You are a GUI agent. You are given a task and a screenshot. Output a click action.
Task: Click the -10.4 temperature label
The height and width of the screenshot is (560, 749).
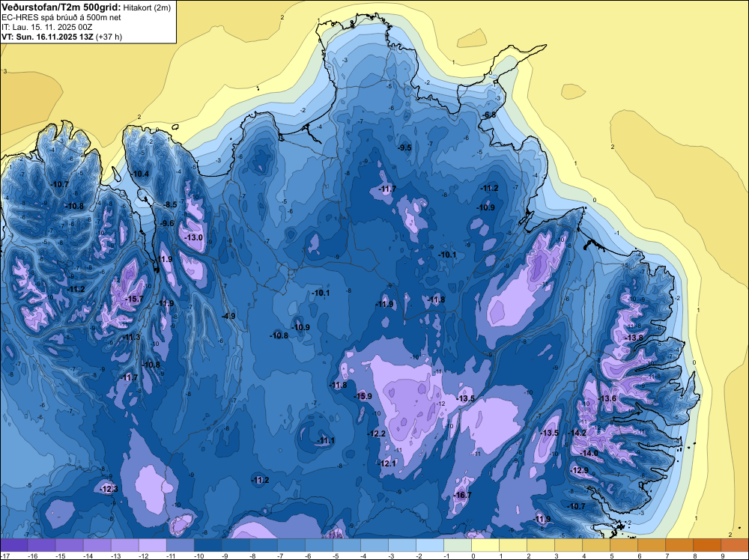click(x=140, y=174)
